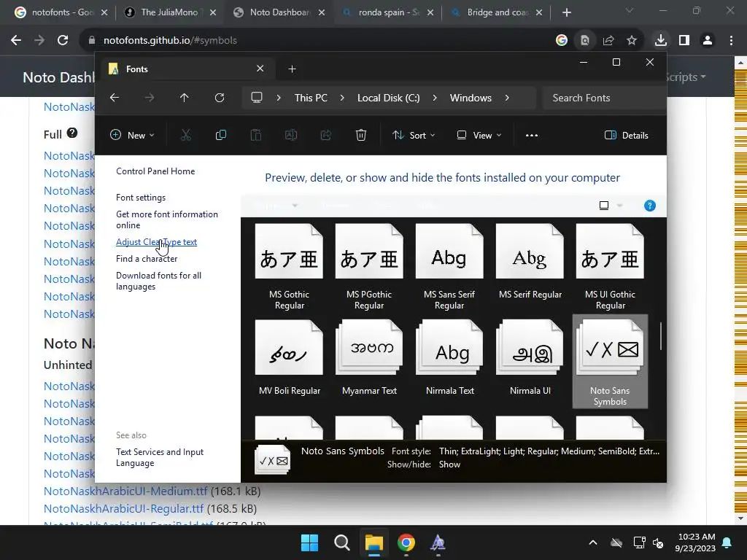Viewport: 747px width, 560px height.
Task: Open File Explorer from taskbar
Action: pyautogui.click(x=374, y=542)
